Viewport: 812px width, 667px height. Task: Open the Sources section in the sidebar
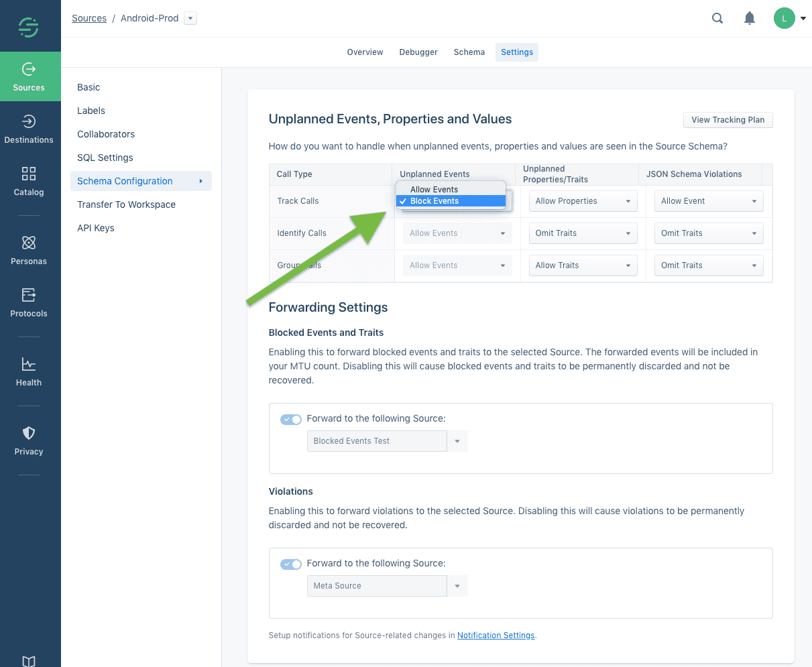pos(28,76)
